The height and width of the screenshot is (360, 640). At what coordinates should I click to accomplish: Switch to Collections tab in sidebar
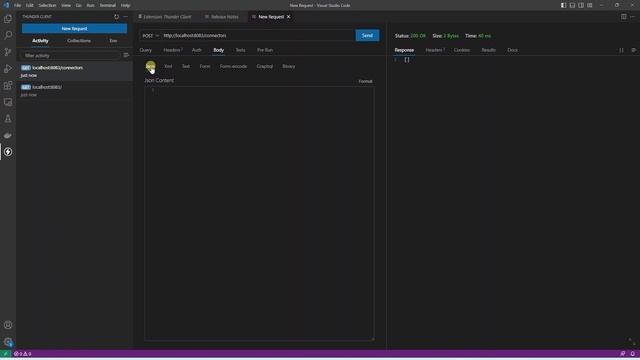pos(79,41)
